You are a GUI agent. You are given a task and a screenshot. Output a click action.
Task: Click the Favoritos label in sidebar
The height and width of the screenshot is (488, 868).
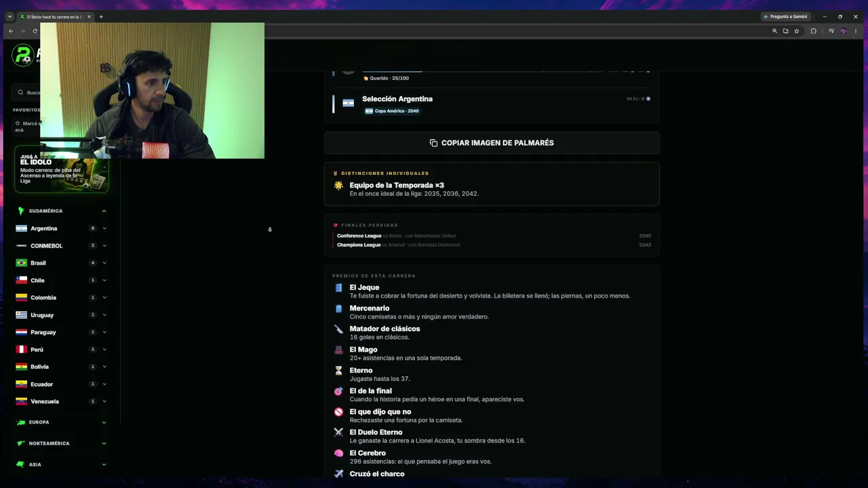(26, 110)
